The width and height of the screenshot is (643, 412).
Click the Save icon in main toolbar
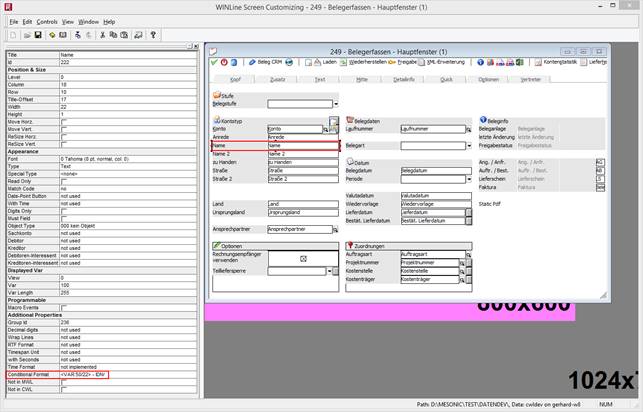click(x=37, y=34)
